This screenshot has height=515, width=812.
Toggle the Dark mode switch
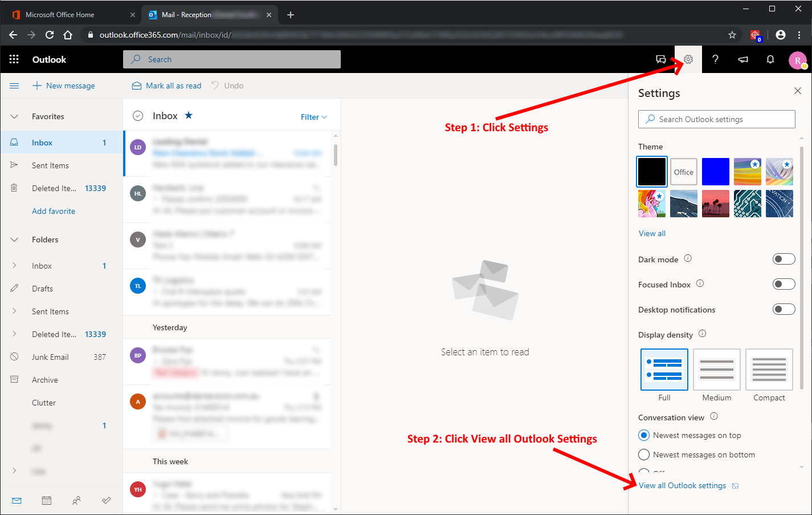784,259
